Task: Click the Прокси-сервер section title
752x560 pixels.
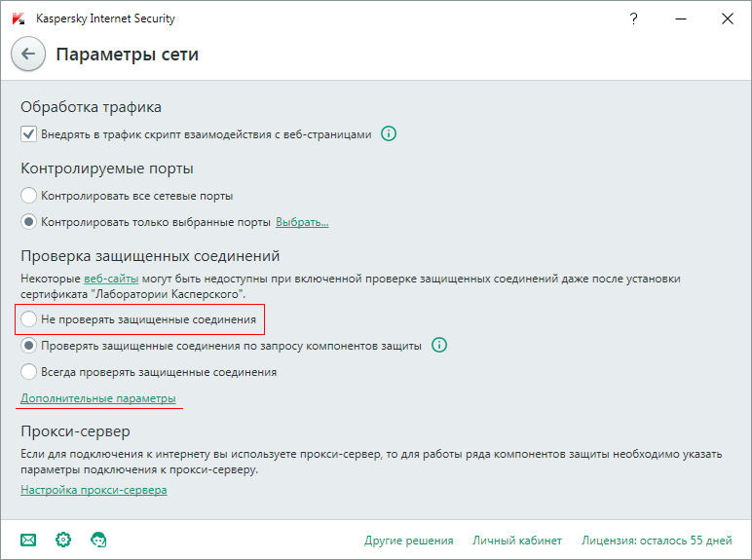Action: click(x=75, y=431)
